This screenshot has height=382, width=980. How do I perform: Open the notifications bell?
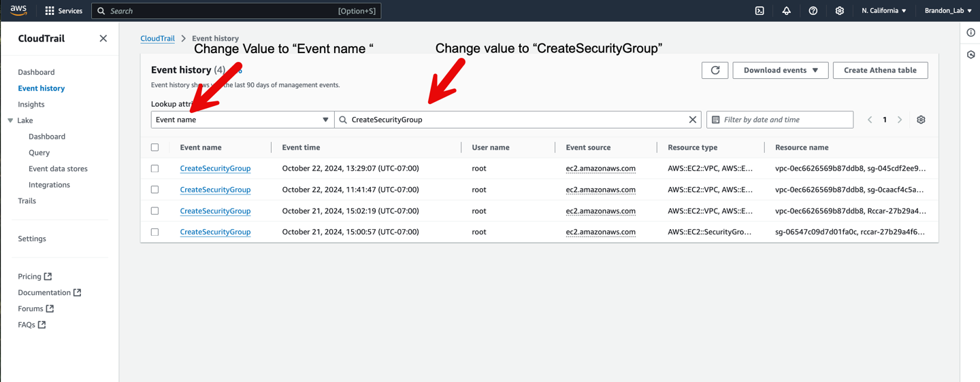pos(786,11)
